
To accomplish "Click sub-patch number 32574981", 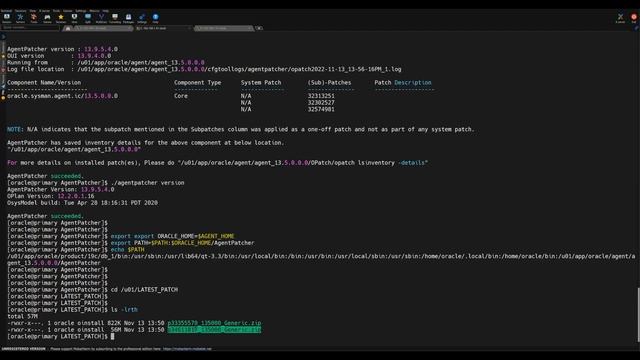I will pos(321,109).
